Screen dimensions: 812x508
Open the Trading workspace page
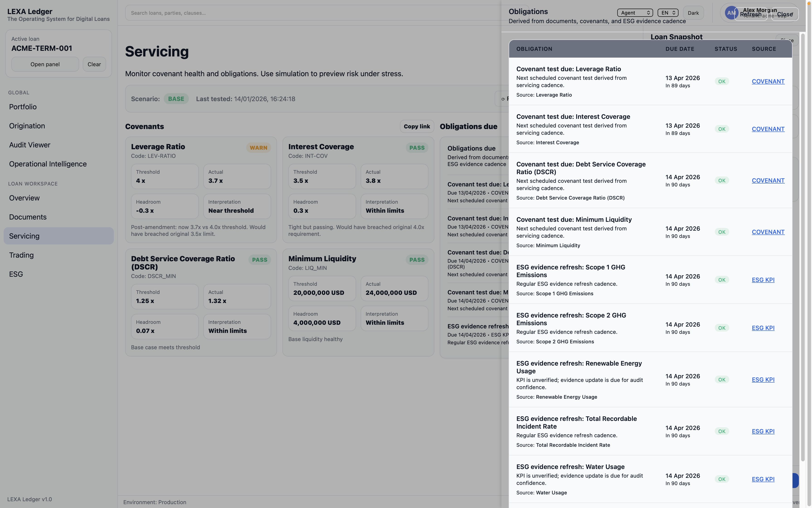[x=22, y=255]
